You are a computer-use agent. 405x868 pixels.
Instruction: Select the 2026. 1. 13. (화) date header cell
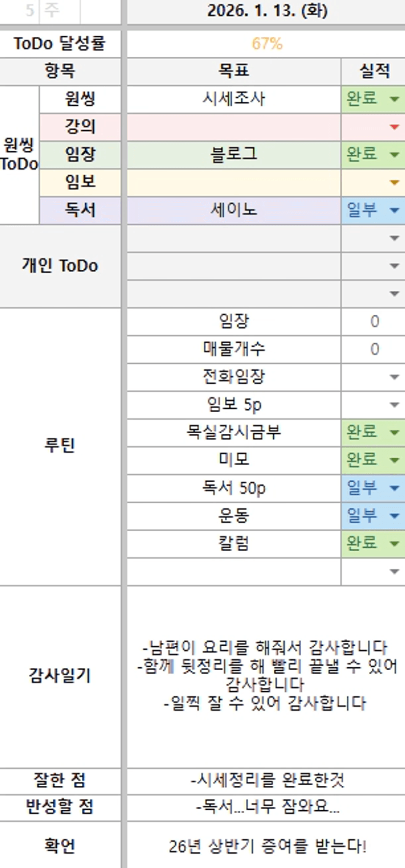click(x=267, y=11)
